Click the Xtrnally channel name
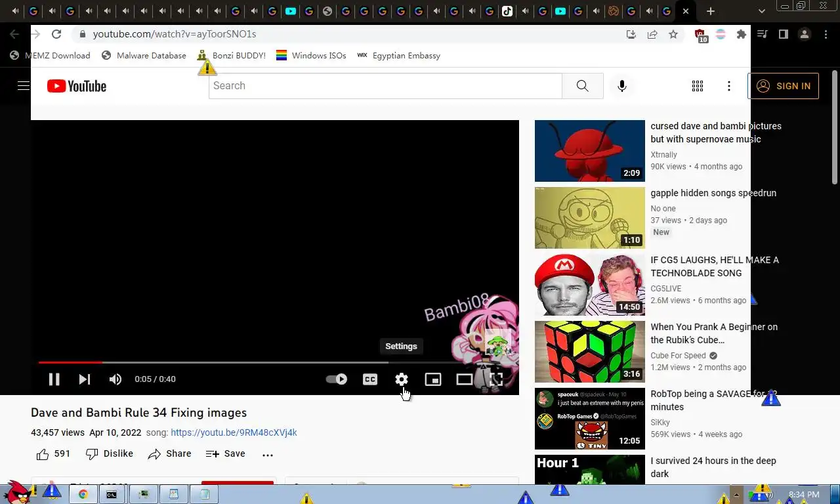This screenshot has height=504, width=840. 663,155
